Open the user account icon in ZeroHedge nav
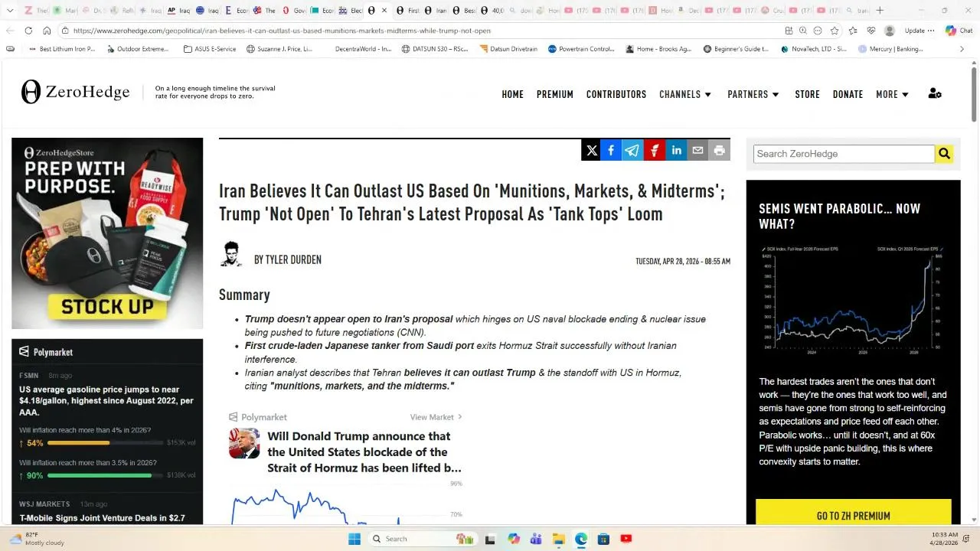The image size is (980, 551). [x=935, y=93]
